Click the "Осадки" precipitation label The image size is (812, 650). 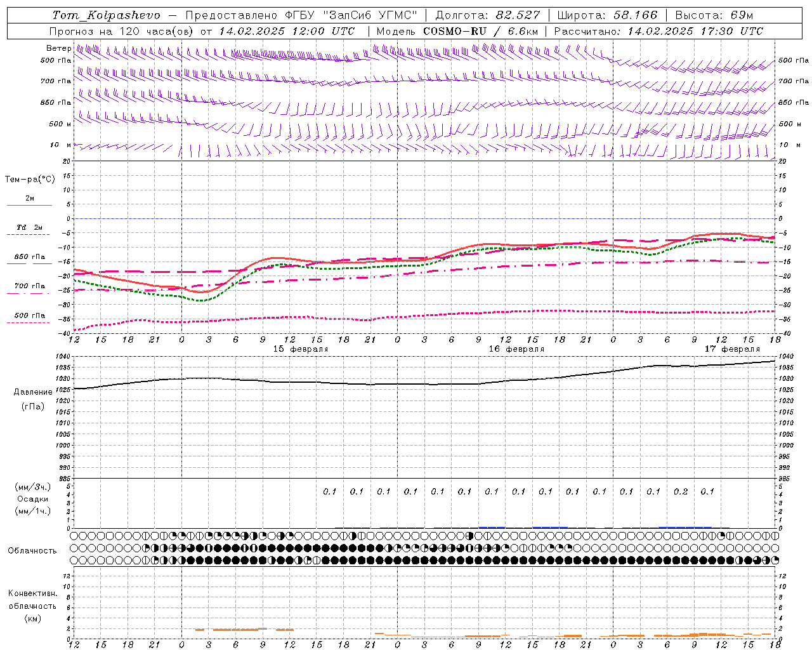click(33, 499)
